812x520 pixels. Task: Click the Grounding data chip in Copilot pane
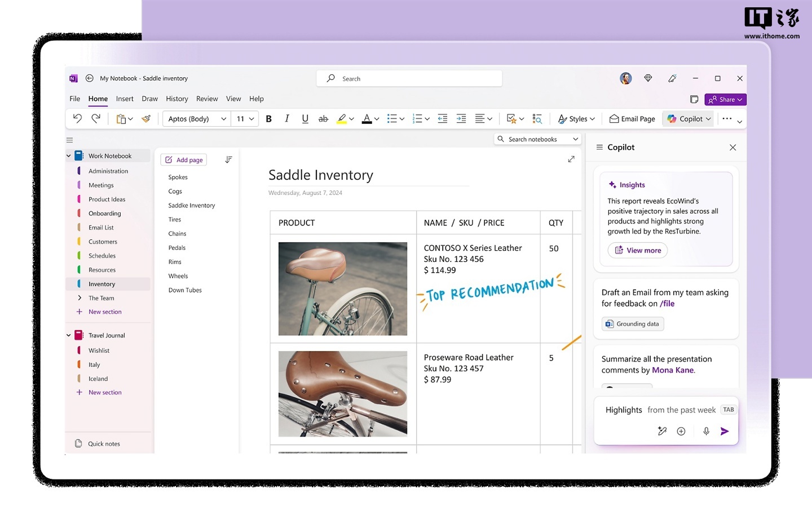coord(632,323)
